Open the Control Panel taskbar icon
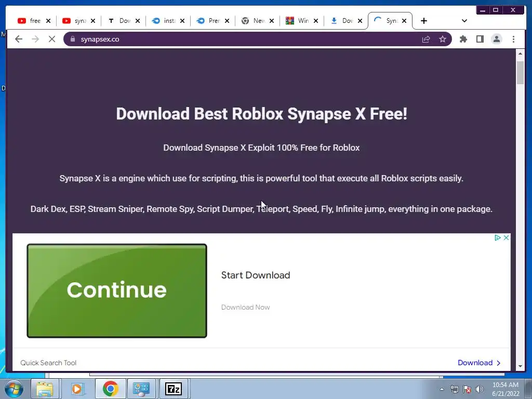The width and height of the screenshot is (532, 399). pos(141,389)
